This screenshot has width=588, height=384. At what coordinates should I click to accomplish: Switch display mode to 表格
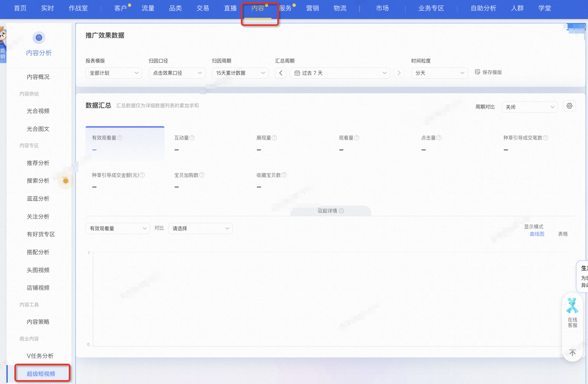coord(563,234)
